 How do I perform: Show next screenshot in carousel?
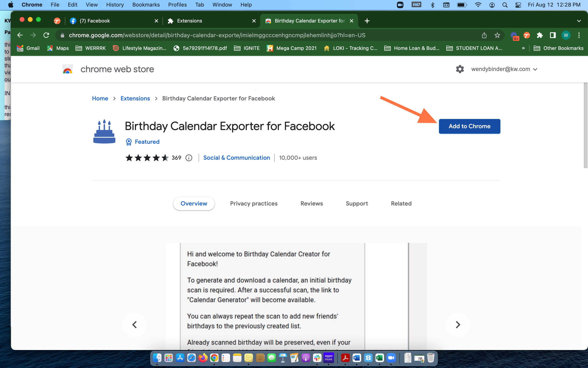pyautogui.click(x=458, y=324)
